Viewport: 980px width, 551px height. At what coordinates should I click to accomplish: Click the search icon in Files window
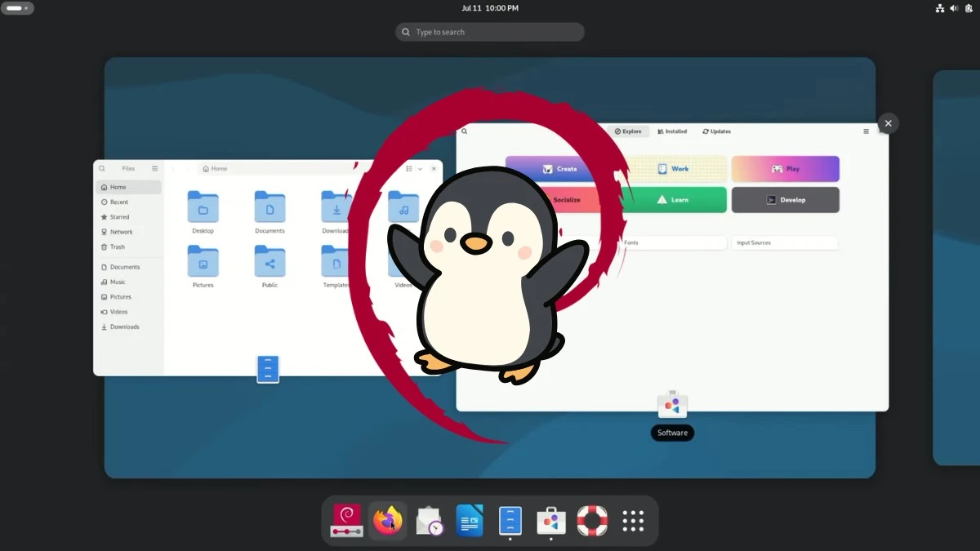102,169
